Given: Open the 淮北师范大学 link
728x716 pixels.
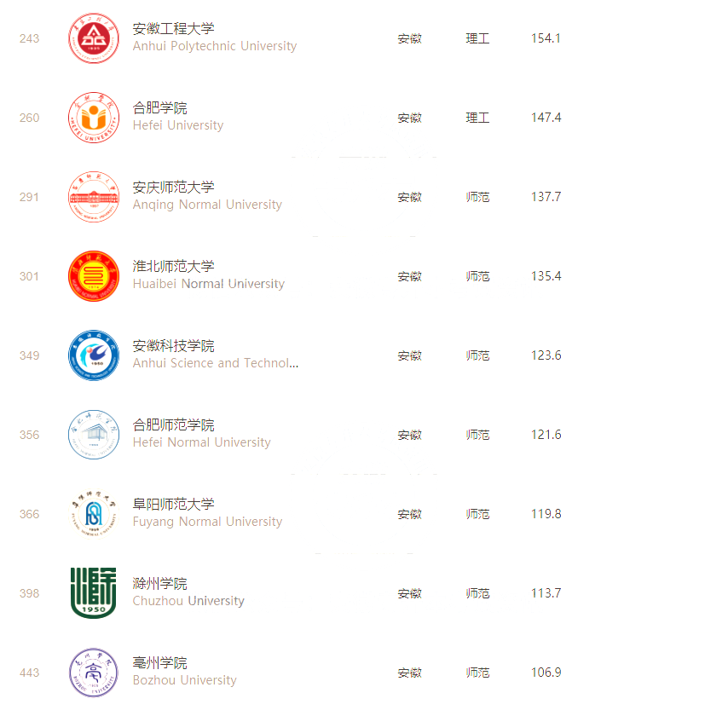Looking at the screenshot, I should [x=174, y=267].
